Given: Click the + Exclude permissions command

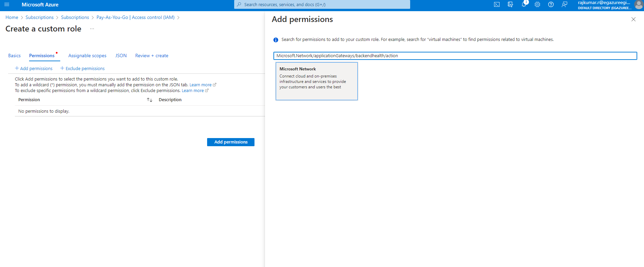Looking at the screenshot, I should [83, 68].
